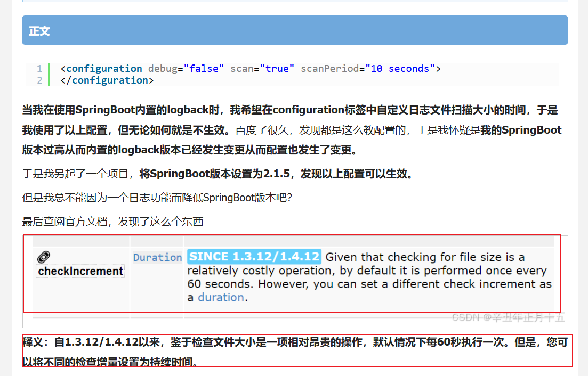Click scanPeriod="10 seconds" attribute
The image size is (588, 376).
[x=368, y=69]
